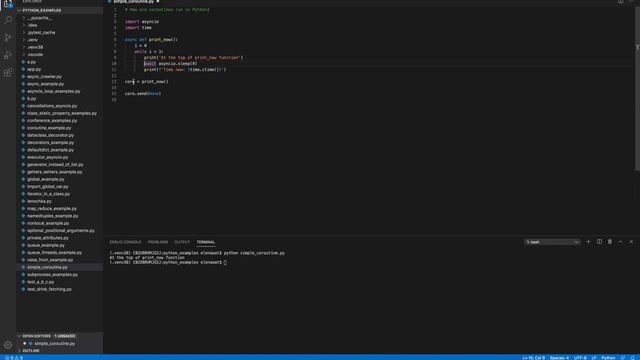
Task: Open the Manage gear menu
Action: coord(8,345)
